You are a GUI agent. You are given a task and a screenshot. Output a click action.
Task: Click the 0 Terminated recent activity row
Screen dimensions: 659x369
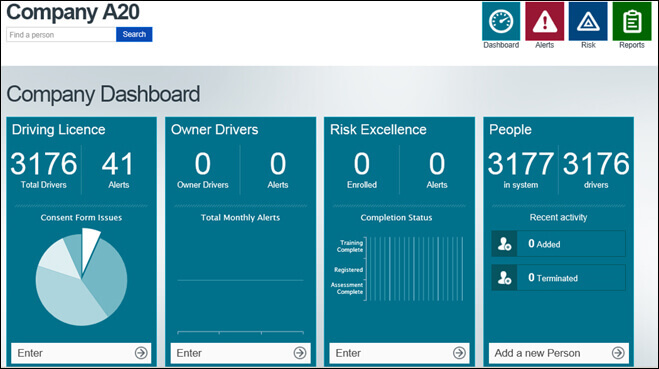559,278
